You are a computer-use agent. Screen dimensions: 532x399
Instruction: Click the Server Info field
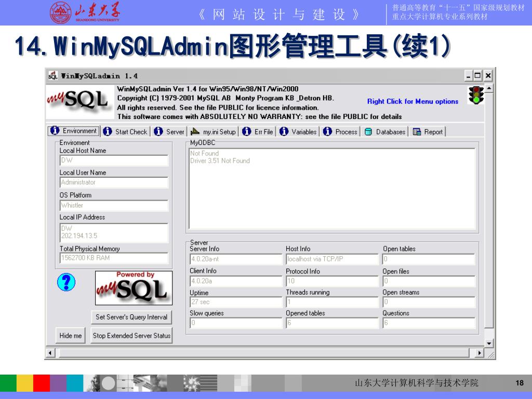(236, 259)
